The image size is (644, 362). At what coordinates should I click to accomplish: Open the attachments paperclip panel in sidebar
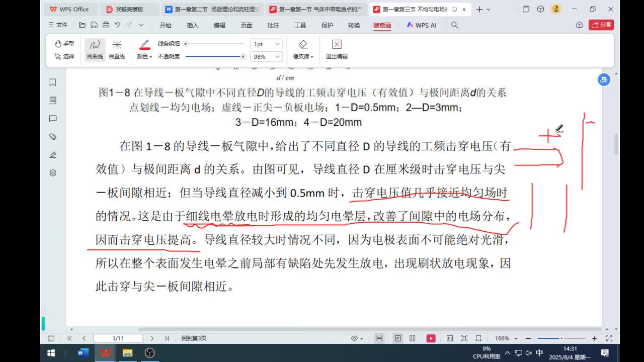[53, 137]
